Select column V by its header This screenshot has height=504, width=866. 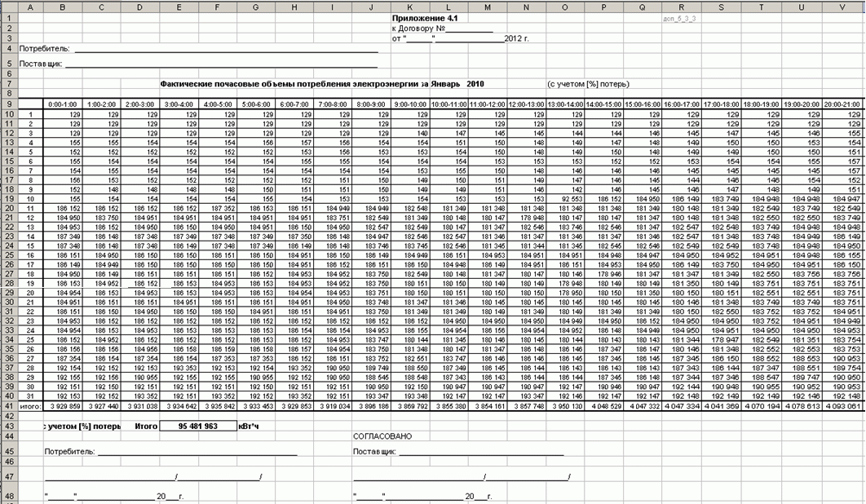pyautogui.click(x=842, y=7)
